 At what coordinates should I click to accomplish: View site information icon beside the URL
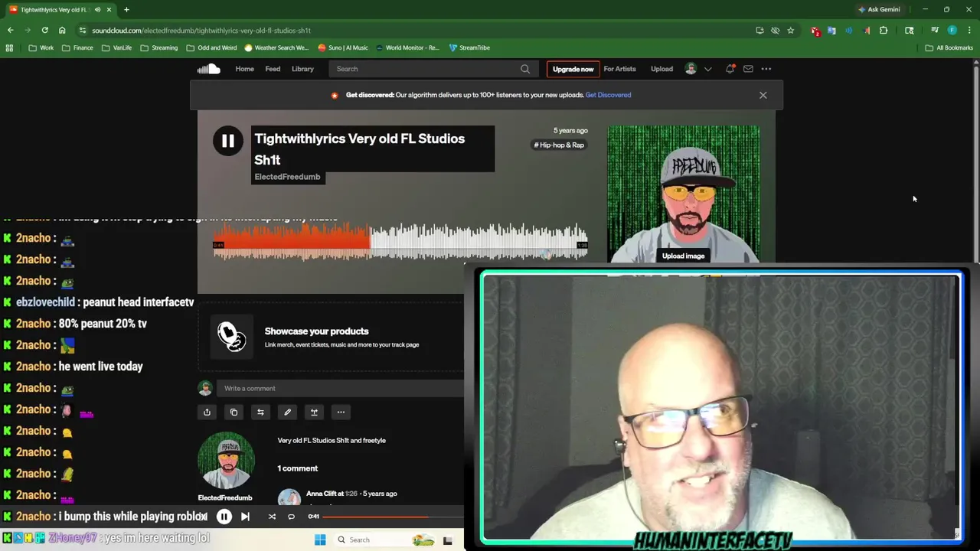83,31
